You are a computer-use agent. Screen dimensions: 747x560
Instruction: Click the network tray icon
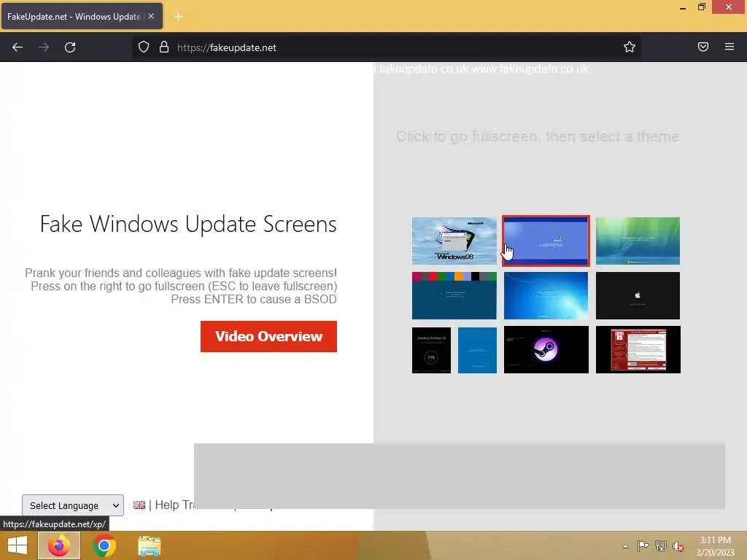click(x=660, y=545)
